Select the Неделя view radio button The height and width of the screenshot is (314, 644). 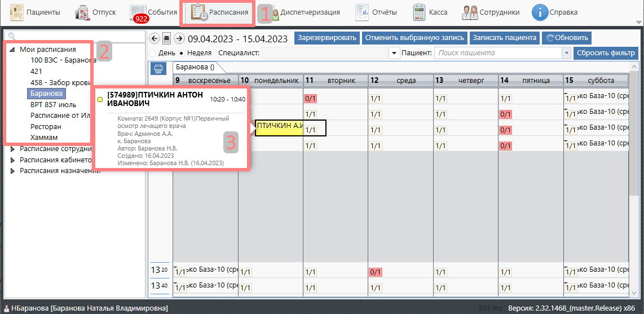(182, 53)
